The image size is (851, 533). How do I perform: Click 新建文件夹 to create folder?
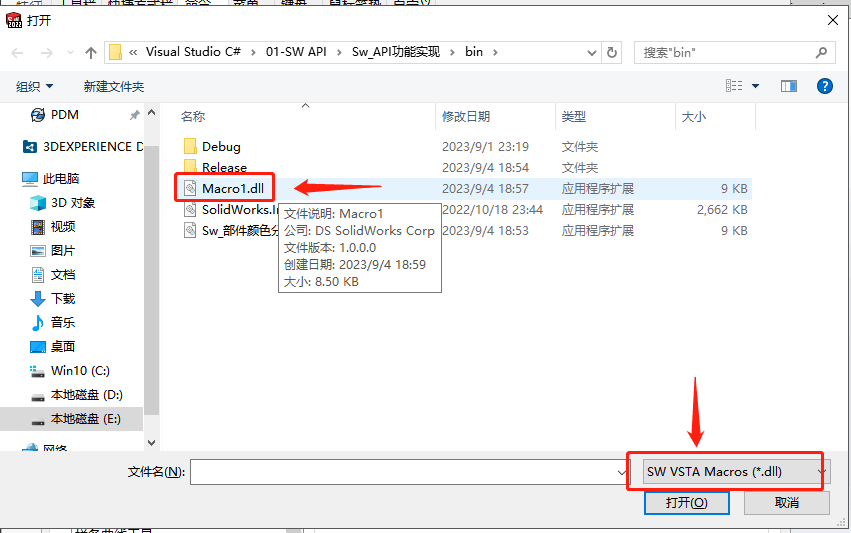point(114,86)
